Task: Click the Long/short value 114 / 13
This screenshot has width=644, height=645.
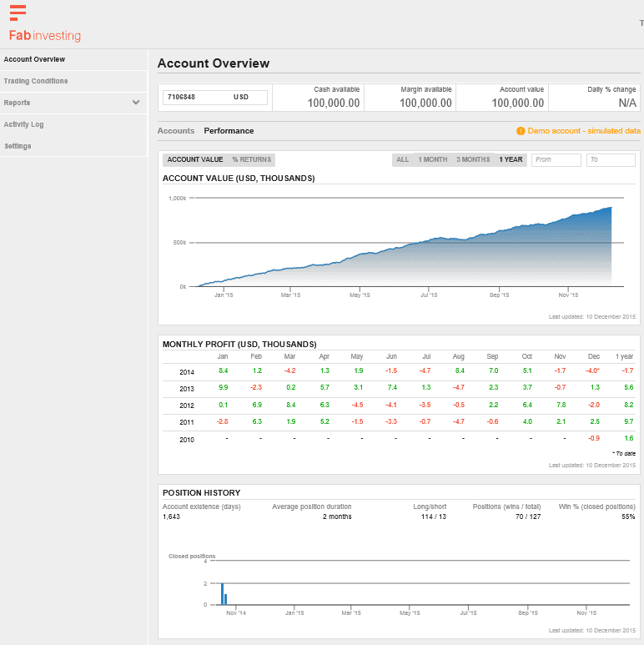Action: (434, 517)
